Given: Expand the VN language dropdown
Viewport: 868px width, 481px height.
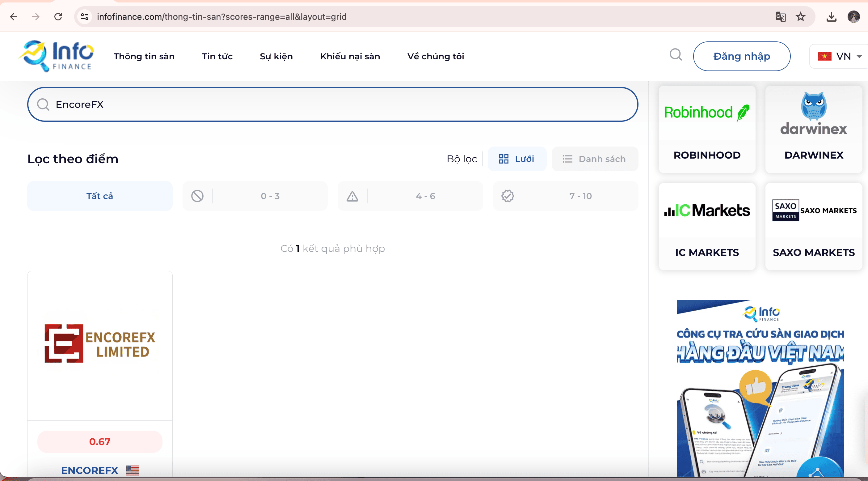Looking at the screenshot, I should click(840, 56).
